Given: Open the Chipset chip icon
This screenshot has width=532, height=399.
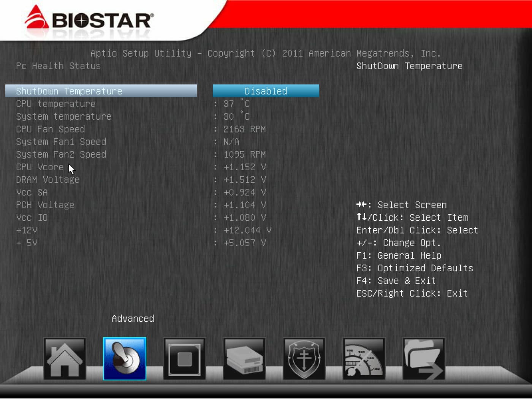Looking at the screenshot, I should click(x=184, y=359).
